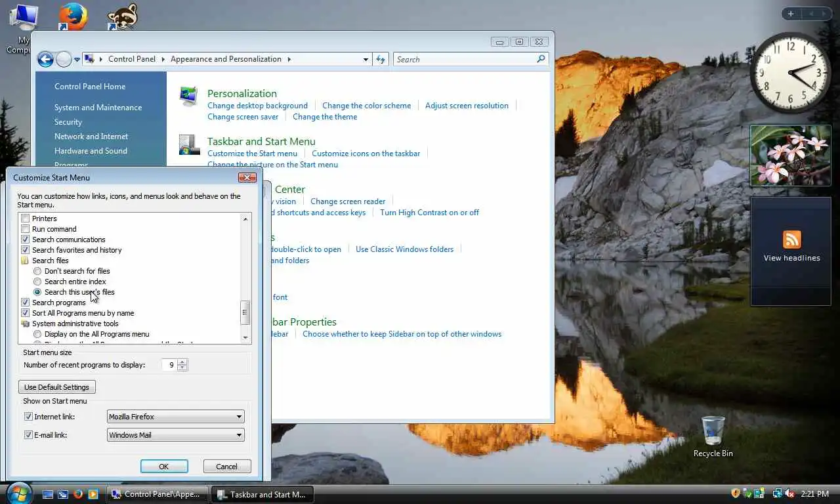Open the Mozilla Firefox desktop shortcut

pos(73,17)
